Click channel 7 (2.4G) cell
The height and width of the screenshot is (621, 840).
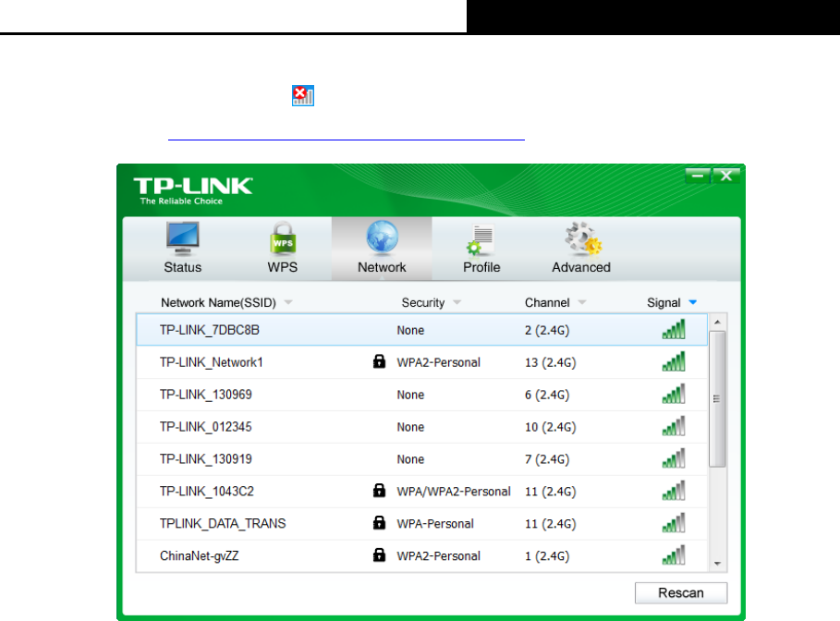(547, 459)
